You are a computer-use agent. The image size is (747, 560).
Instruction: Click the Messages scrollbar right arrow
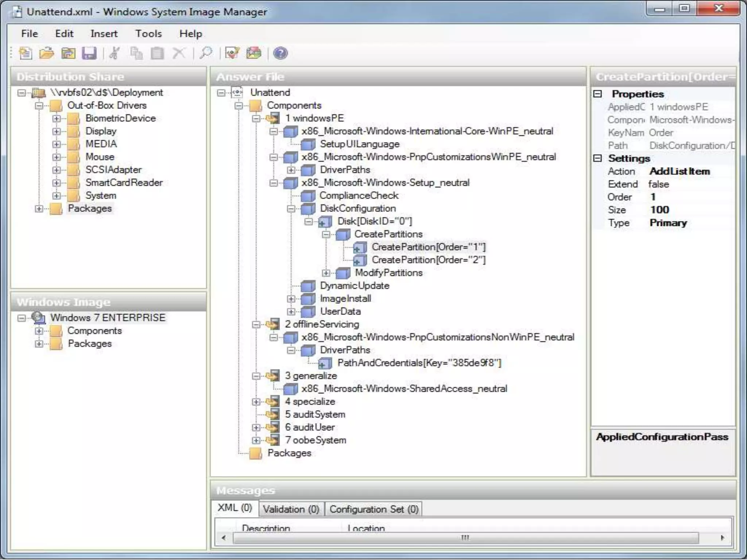point(723,538)
